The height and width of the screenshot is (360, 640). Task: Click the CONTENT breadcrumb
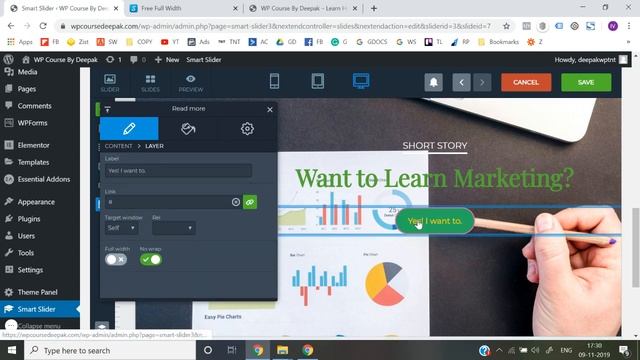coord(118,146)
